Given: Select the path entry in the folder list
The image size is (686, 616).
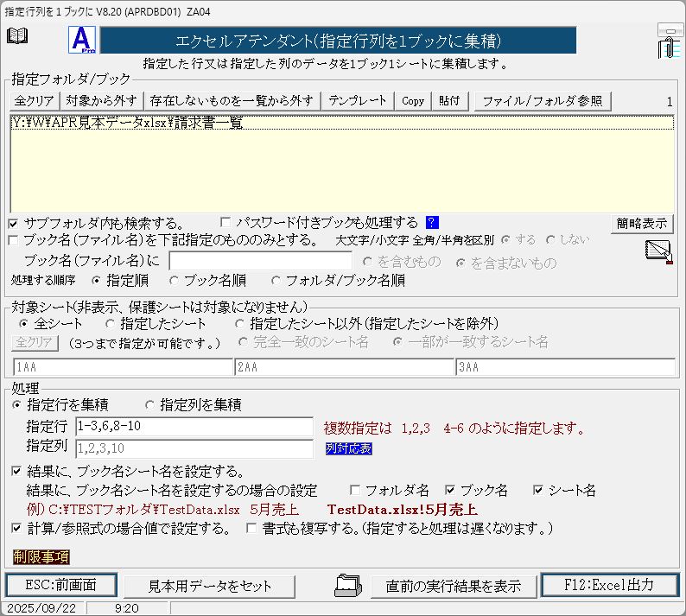Looking at the screenshot, I should 127,123.
